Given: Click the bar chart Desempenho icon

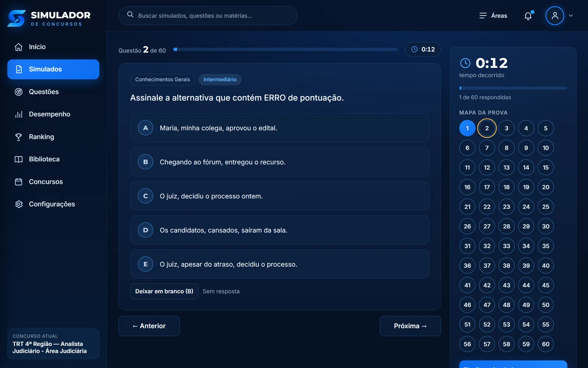Looking at the screenshot, I should 19,114.
